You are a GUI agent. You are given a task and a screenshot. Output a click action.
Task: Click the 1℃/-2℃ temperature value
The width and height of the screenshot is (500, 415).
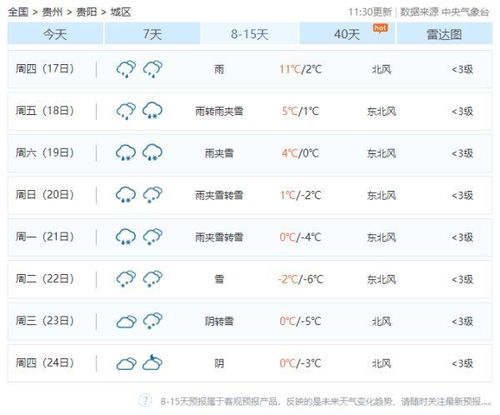tap(301, 195)
